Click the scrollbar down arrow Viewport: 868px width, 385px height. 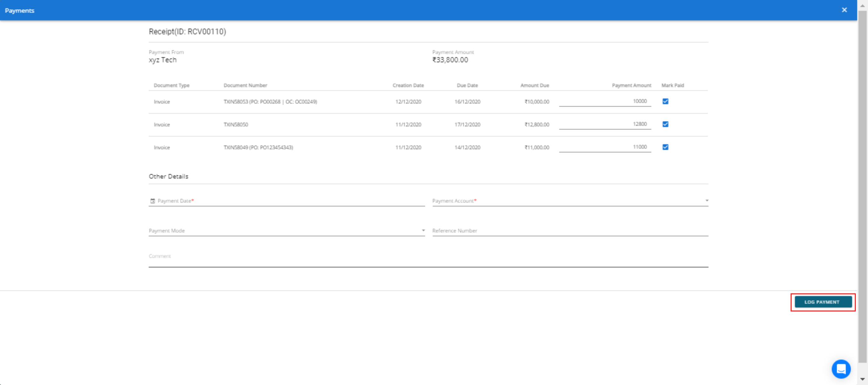point(862,380)
